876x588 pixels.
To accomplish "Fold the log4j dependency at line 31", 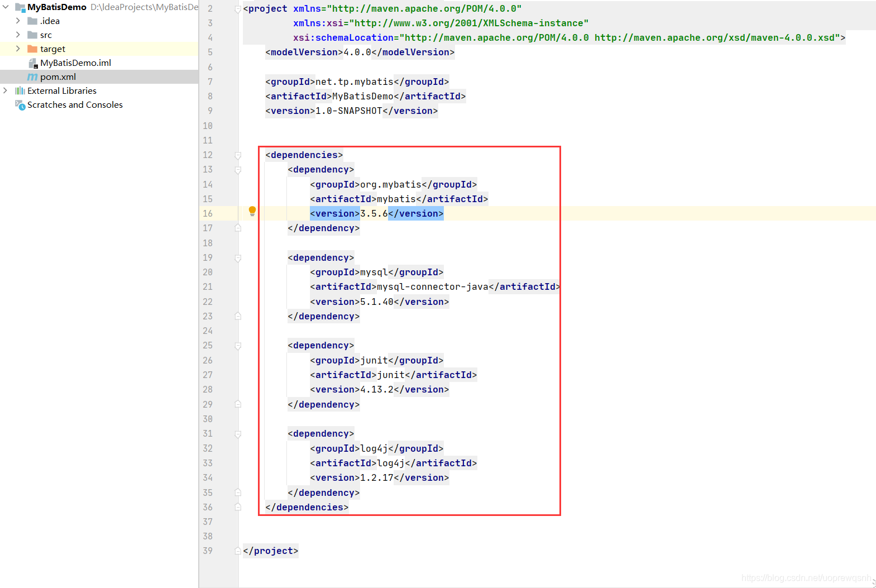I will pos(238,434).
